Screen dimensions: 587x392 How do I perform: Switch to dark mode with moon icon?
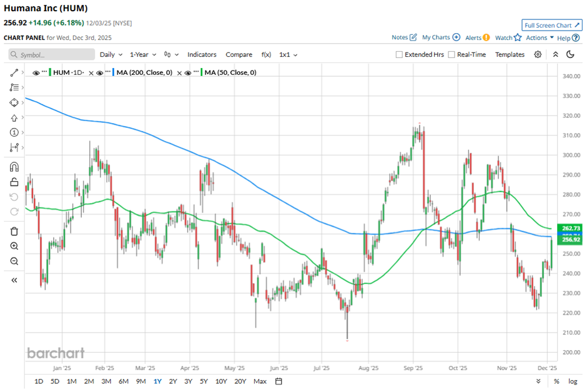(570, 55)
